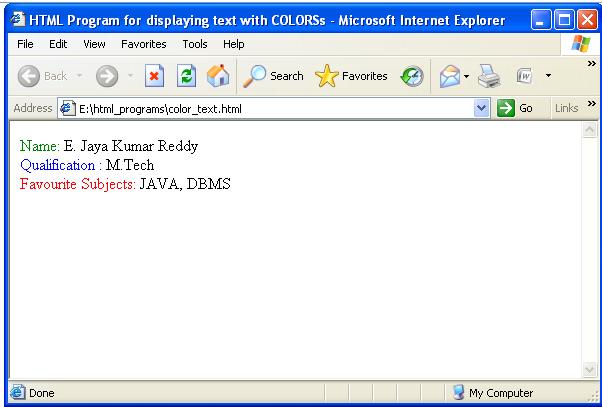The height and width of the screenshot is (407, 602).
Task: Open the Back history dropdown arrow
Action: (x=79, y=76)
